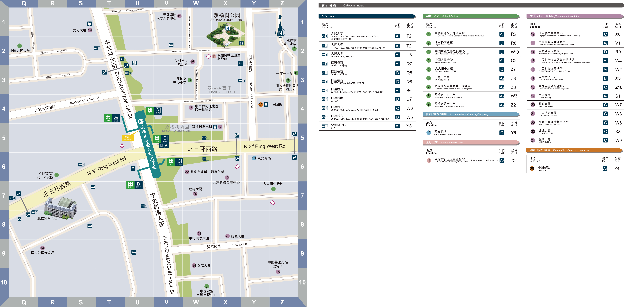Click the overpass stairs icon beside 双安商场
Viewport: 644px width, 307px height.
tap(237, 158)
